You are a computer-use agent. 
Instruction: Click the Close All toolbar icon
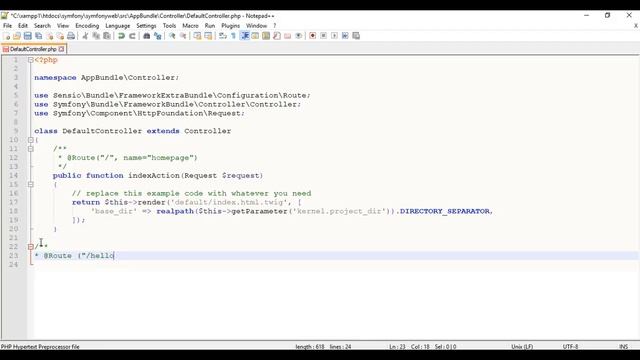click(60, 36)
